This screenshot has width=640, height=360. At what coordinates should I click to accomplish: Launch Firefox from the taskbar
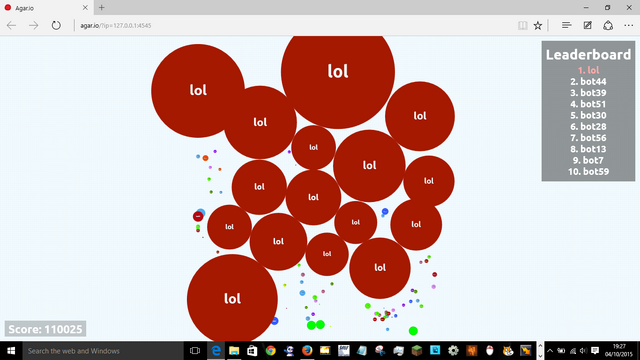(307, 351)
